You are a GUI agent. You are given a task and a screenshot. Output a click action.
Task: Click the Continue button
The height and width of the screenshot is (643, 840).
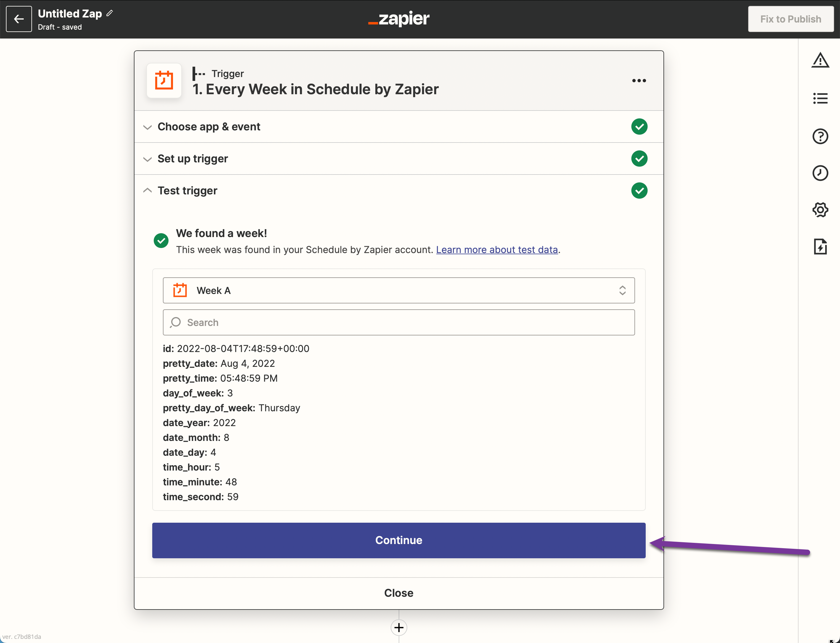coord(399,540)
